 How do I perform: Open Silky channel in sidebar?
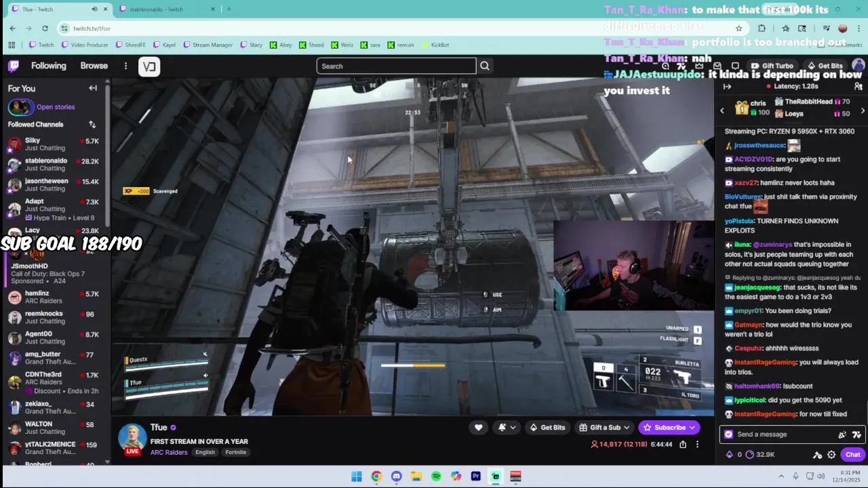pyautogui.click(x=54, y=144)
